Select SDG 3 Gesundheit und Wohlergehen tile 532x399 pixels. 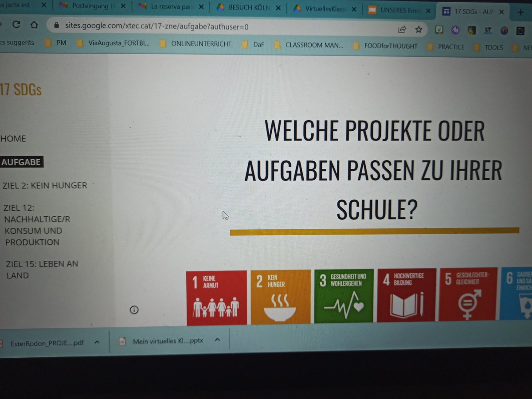coord(344,295)
